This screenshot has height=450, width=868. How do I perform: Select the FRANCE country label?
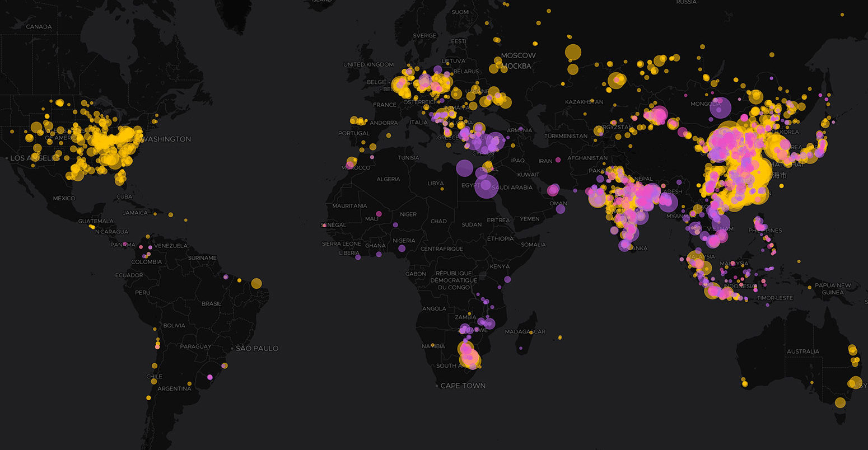(x=385, y=105)
